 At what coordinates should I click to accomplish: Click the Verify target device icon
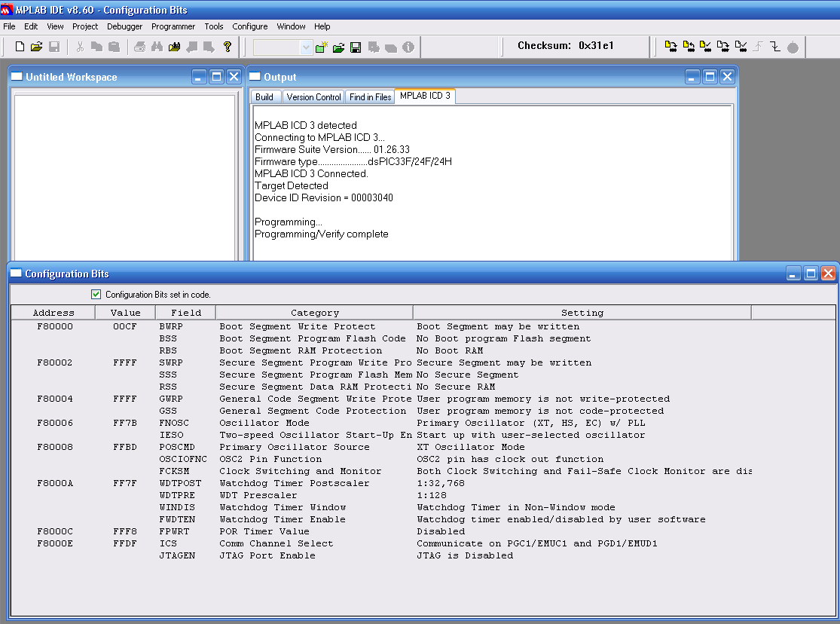706,47
